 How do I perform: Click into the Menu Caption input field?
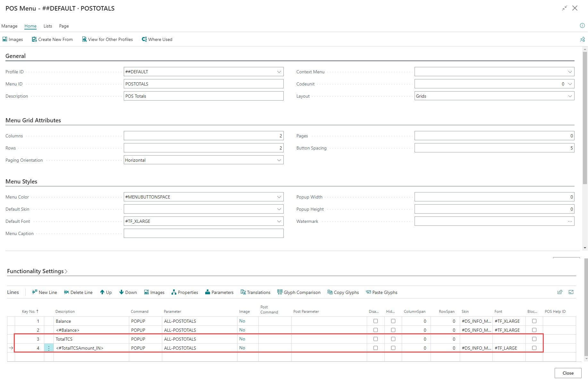pos(204,233)
